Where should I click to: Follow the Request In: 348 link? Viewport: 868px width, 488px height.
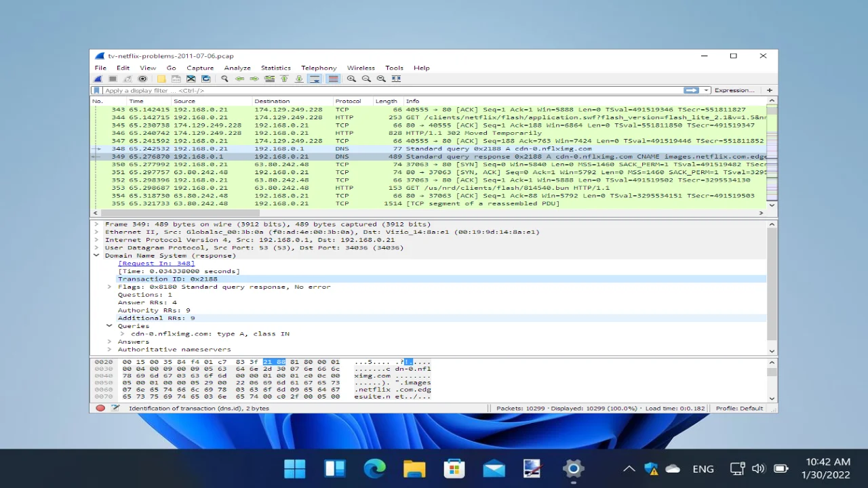click(x=157, y=264)
